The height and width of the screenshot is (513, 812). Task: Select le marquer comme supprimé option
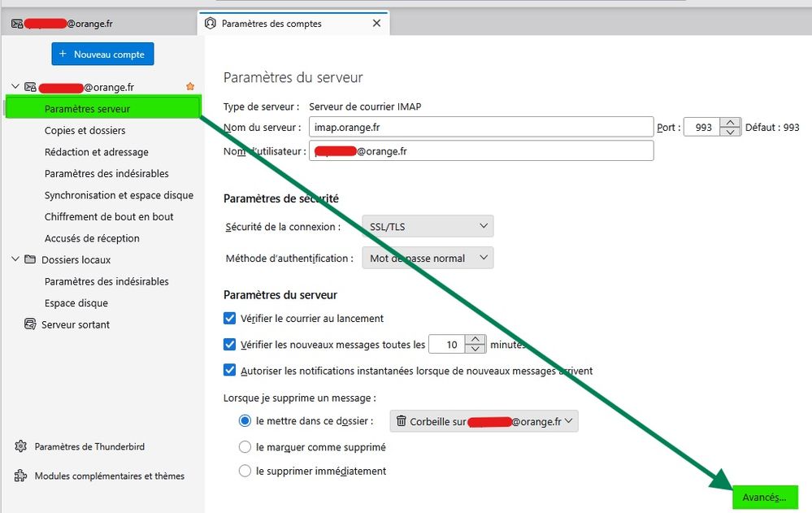(245, 446)
